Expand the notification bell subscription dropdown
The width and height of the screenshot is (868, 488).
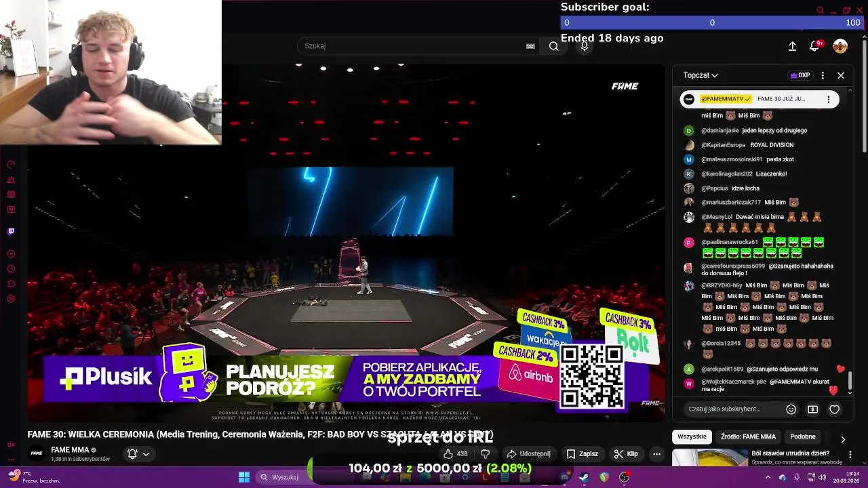[x=138, y=454]
